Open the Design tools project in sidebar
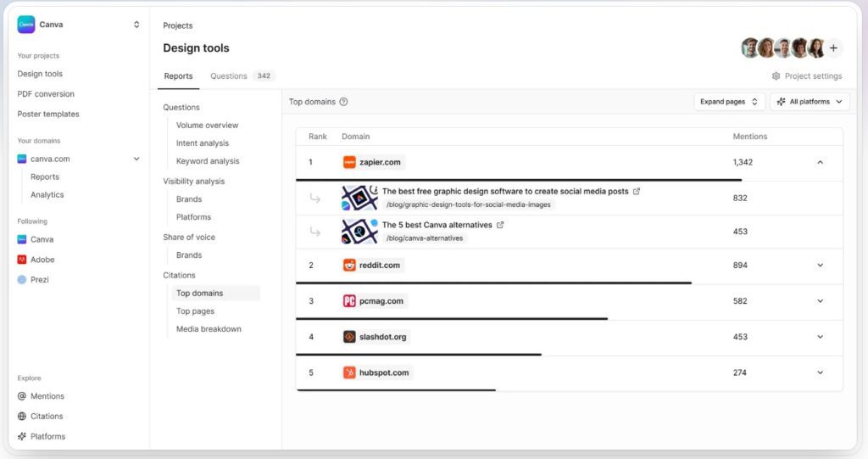Screen dimensions: 868x459 [40, 74]
